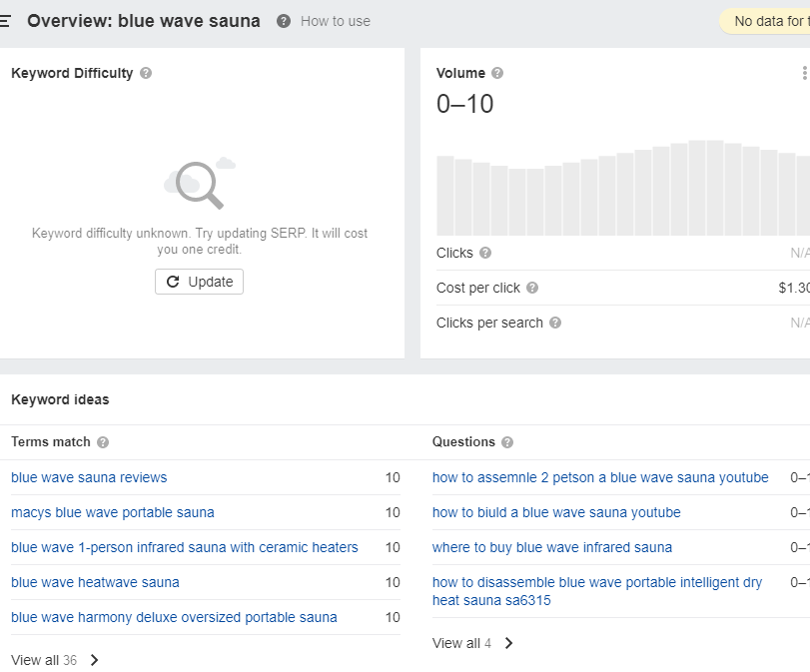Click the Questions help icon

[507, 442]
